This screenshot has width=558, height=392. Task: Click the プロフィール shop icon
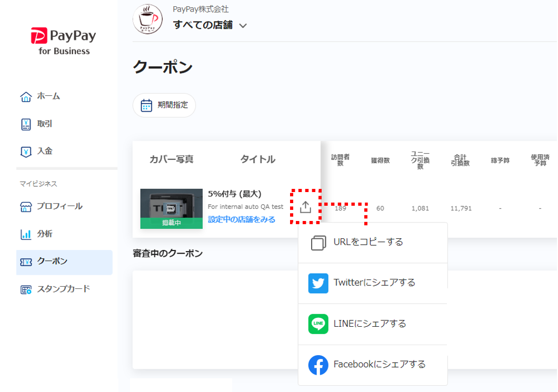(26, 207)
